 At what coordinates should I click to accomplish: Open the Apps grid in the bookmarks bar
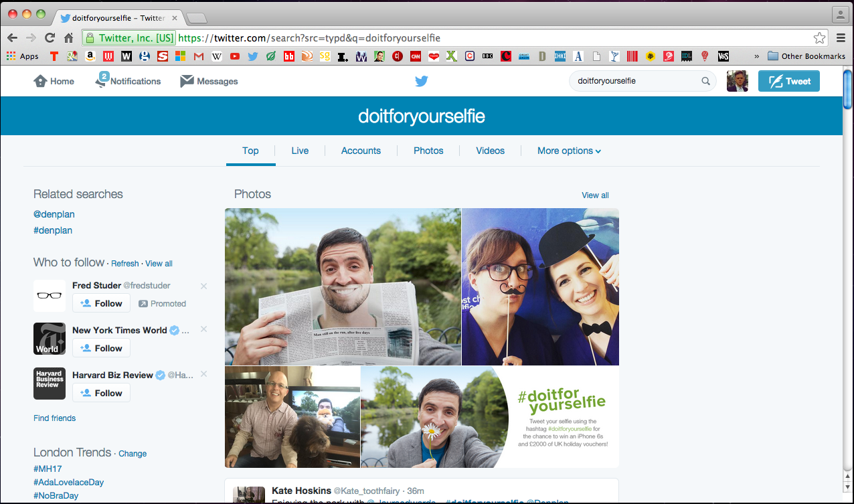(23, 56)
